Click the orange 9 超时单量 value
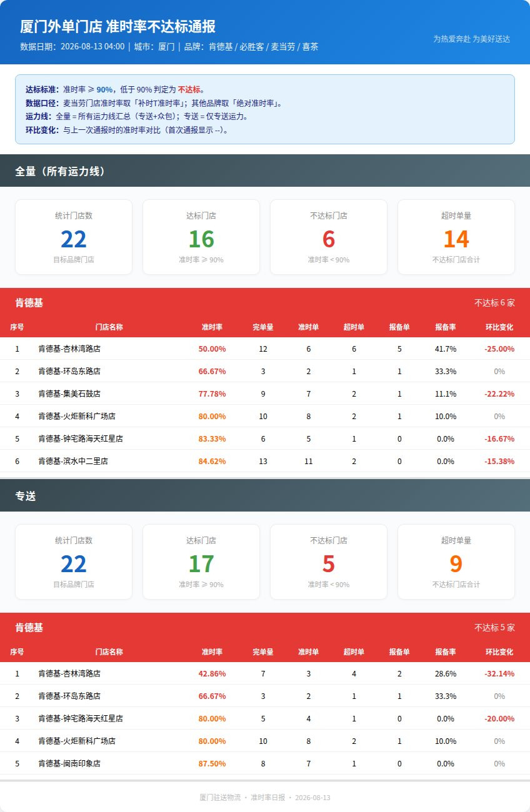530x812 pixels. (456, 564)
